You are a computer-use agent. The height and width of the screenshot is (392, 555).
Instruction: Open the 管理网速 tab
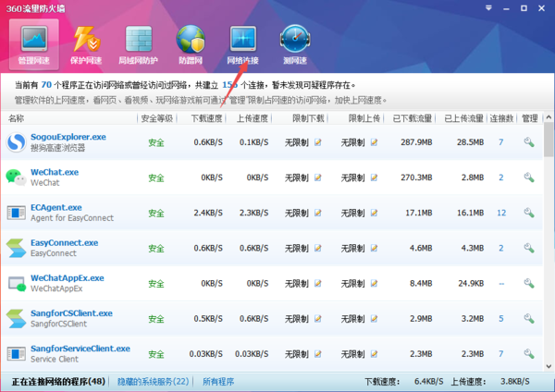[34, 44]
